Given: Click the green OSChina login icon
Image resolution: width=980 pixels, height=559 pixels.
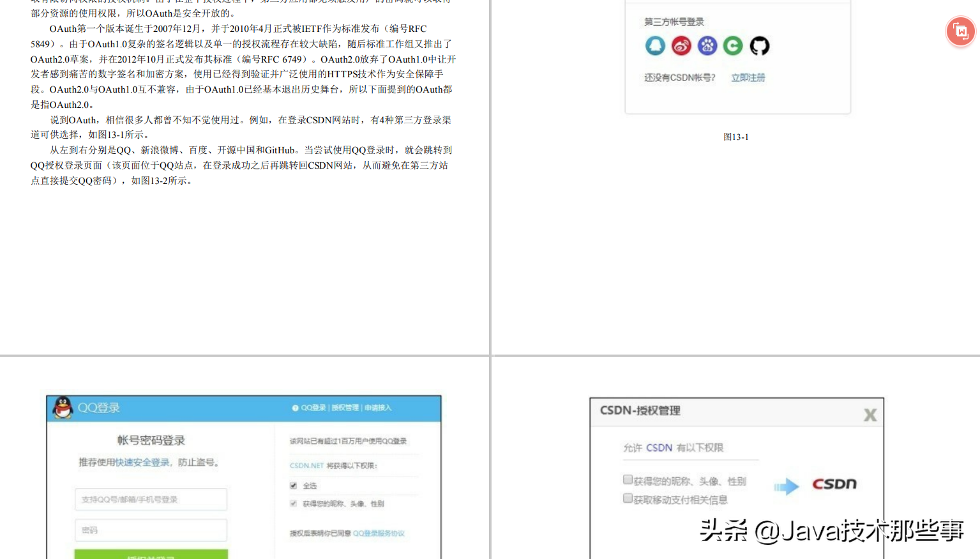Looking at the screenshot, I should (733, 45).
